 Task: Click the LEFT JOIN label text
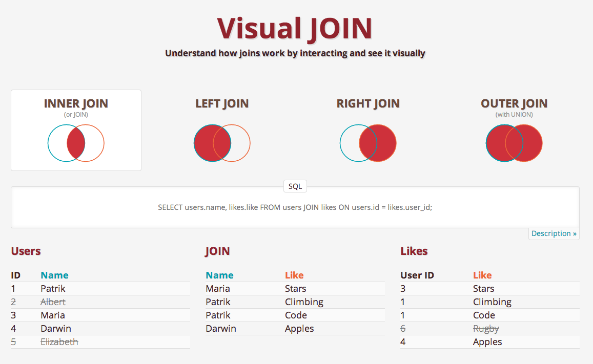click(222, 103)
